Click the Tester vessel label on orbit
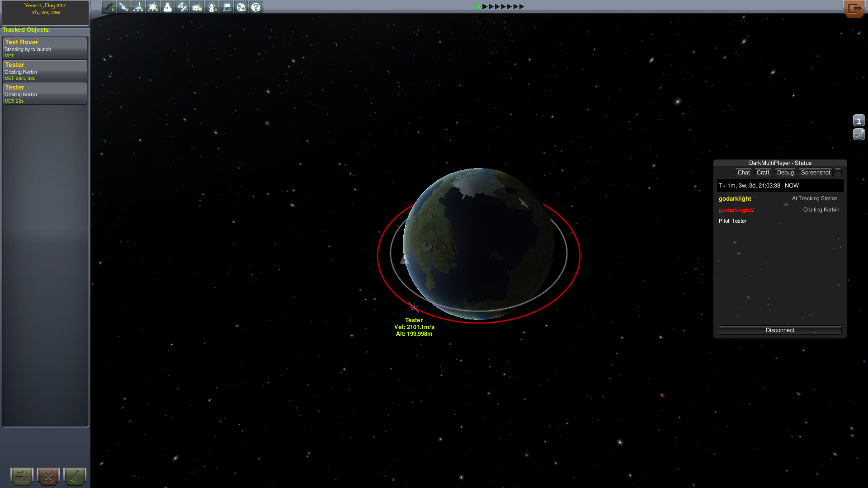 [x=414, y=320]
